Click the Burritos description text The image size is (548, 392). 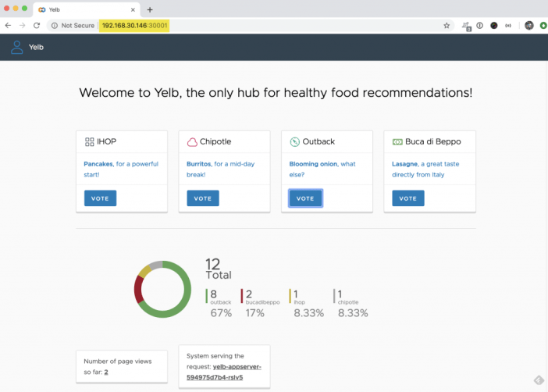tap(221, 169)
